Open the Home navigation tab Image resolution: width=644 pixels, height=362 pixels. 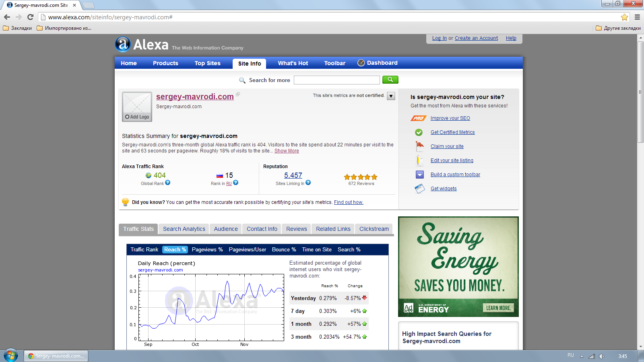[x=129, y=63]
